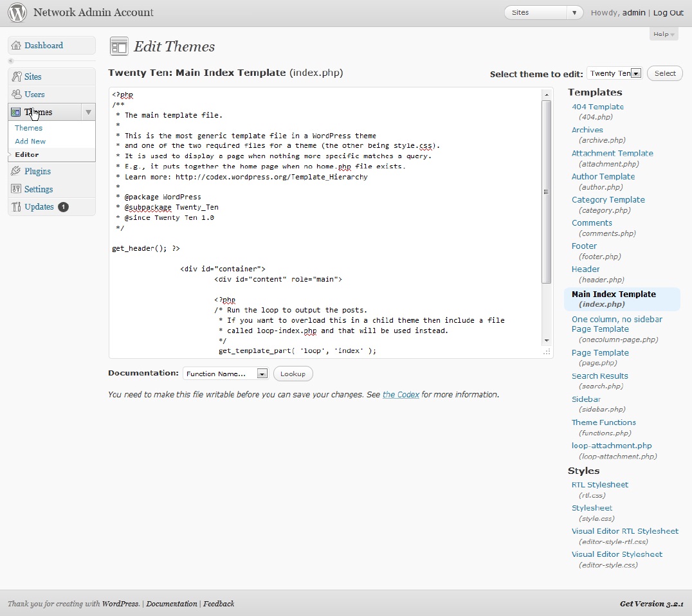Open the Author Template file
Screen dimensions: 692x616
coord(603,176)
